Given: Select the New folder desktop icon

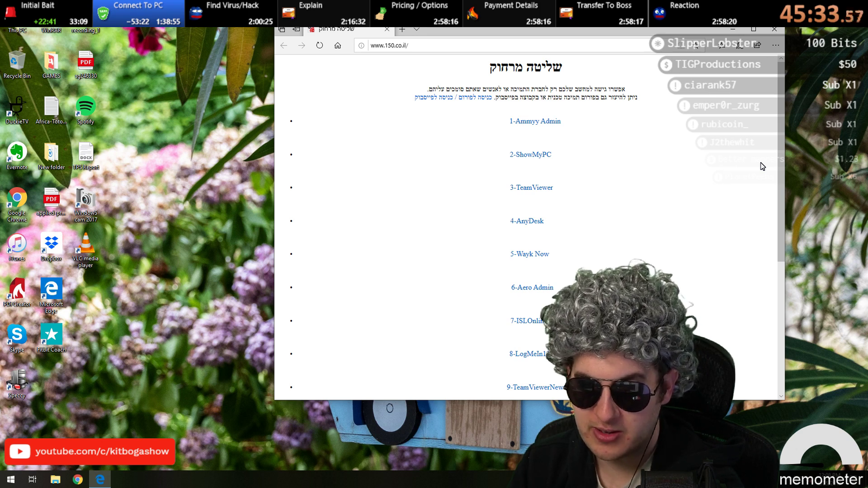Looking at the screenshot, I should (x=51, y=155).
